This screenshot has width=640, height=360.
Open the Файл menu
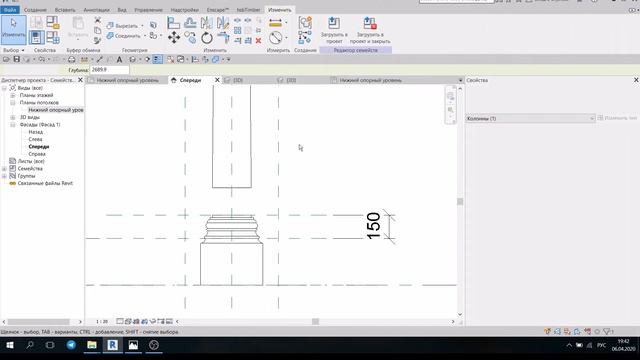coord(10,10)
